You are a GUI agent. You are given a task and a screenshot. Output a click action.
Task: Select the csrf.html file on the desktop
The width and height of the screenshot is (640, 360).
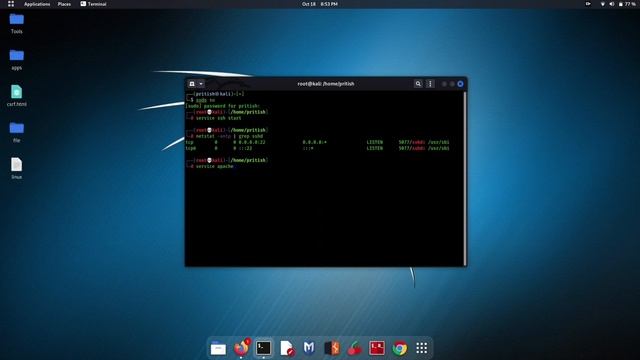click(x=17, y=96)
